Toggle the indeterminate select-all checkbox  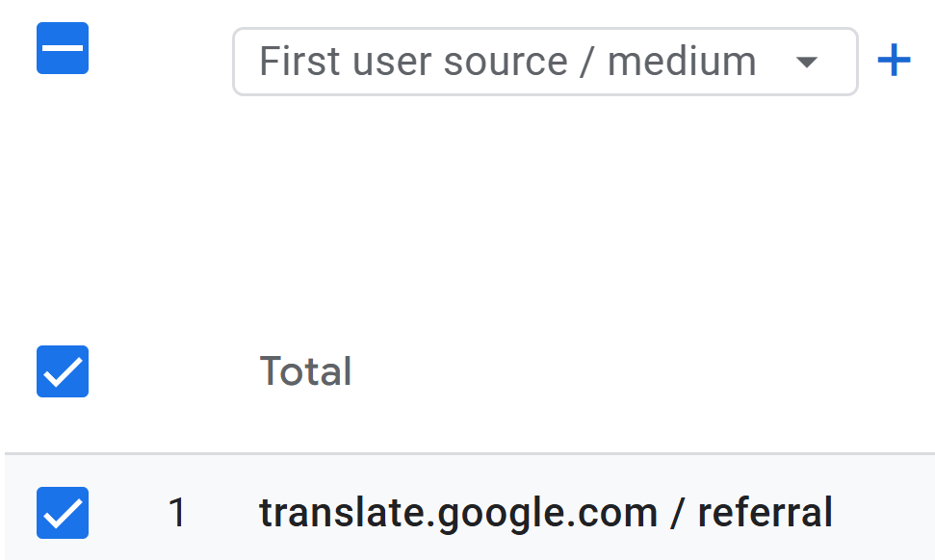pos(63,48)
